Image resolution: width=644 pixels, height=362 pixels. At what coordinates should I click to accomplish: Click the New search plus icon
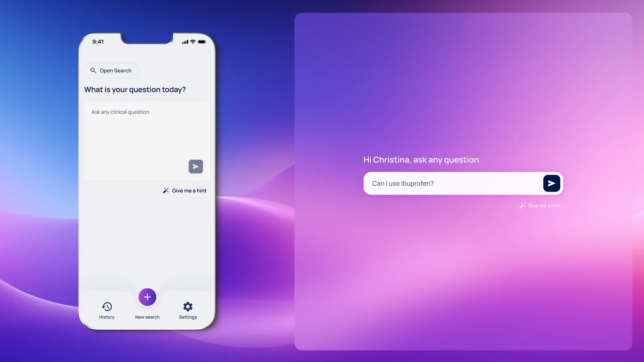(147, 297)
